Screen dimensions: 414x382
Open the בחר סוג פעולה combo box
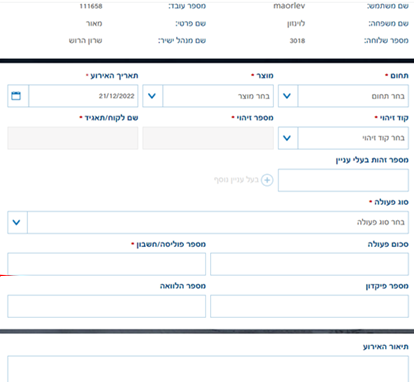point(208,222)
